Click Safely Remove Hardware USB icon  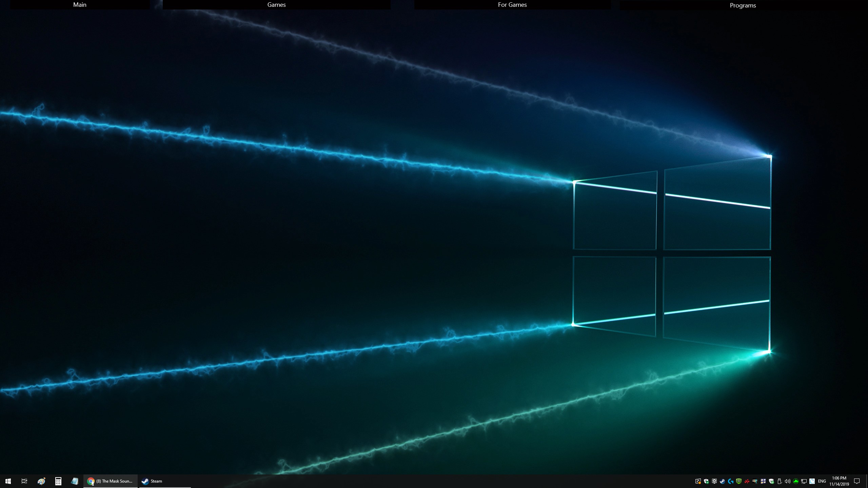point(779,481)
